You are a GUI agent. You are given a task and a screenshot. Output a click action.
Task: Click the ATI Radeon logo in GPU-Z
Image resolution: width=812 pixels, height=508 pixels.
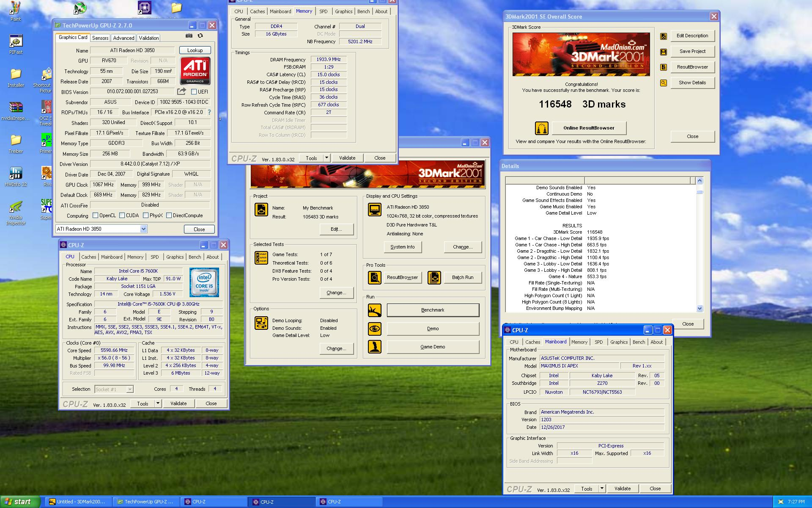click(x=195, y=71)
